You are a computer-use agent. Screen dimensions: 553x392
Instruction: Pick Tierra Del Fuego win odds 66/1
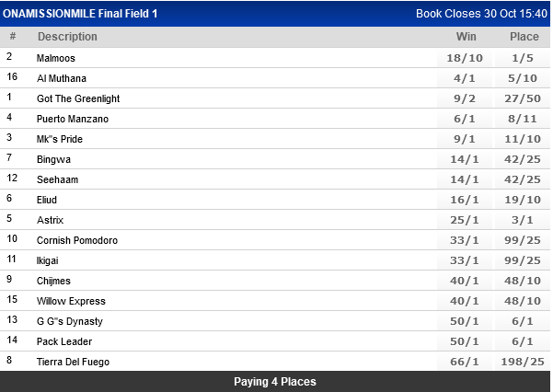click(x=466, y=362)
